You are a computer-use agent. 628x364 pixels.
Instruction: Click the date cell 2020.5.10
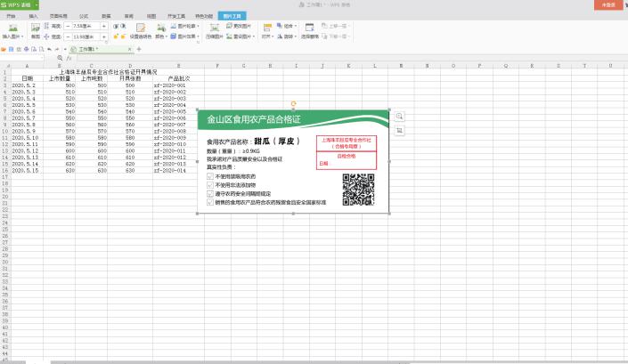[27, 138]
